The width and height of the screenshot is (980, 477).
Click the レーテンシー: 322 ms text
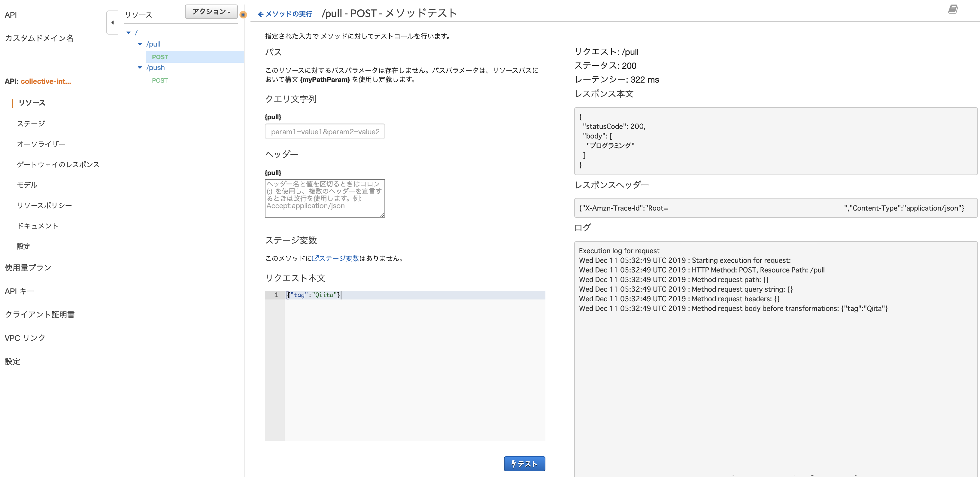[617, 80]
